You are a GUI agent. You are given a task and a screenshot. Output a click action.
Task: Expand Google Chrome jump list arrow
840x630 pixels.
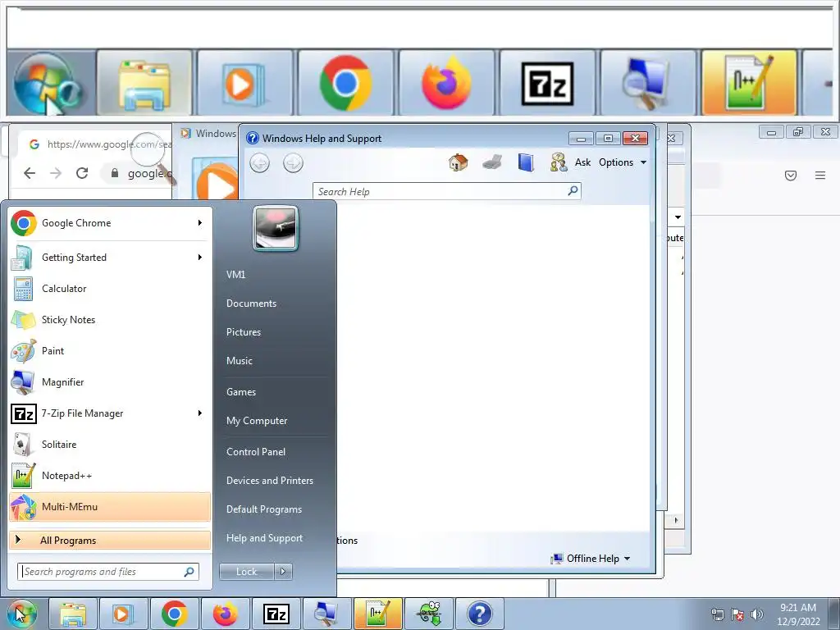[x=200, y=223]
